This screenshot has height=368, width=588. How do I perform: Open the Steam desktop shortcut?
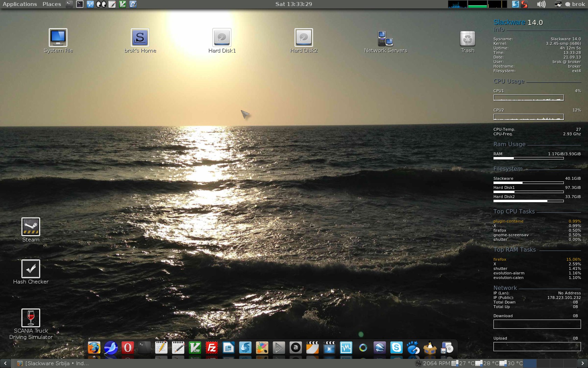tap(31, 227)
